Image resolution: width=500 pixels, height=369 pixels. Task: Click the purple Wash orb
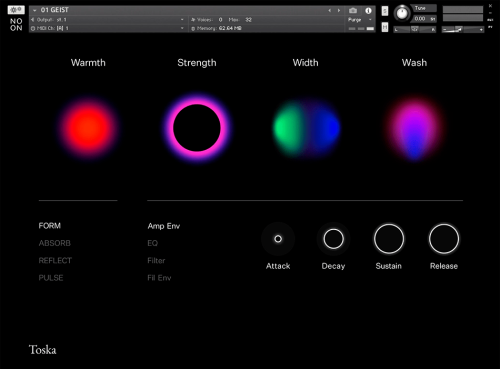point(414,128)
